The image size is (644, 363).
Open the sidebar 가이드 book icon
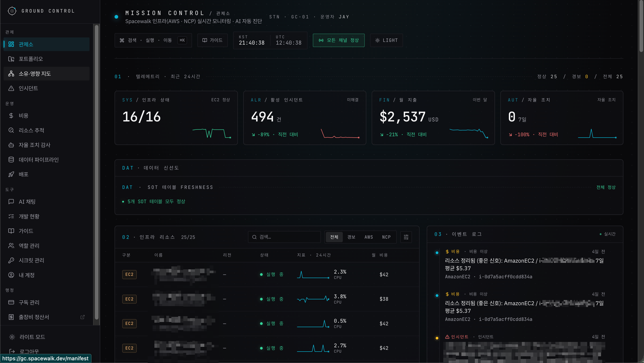point(11,231)
